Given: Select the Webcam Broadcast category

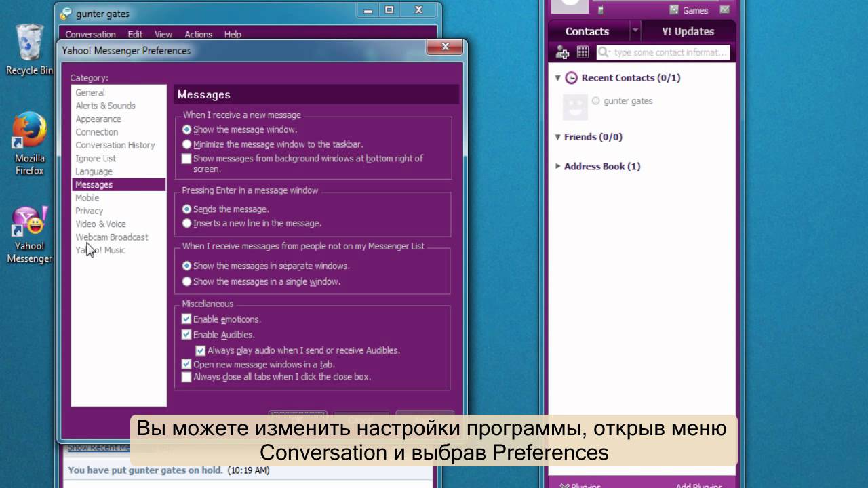Looking at the screenshot, I should [x=119, y=237].
